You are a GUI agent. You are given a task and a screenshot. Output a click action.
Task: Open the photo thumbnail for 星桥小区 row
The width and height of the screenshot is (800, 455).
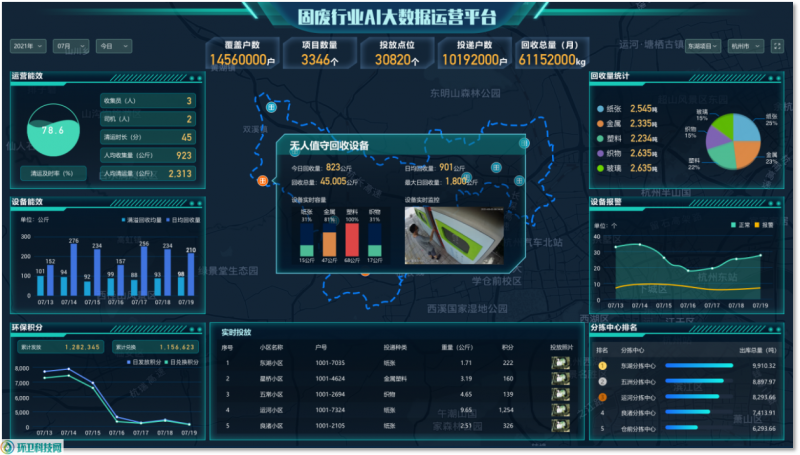[x=560, y=378]
